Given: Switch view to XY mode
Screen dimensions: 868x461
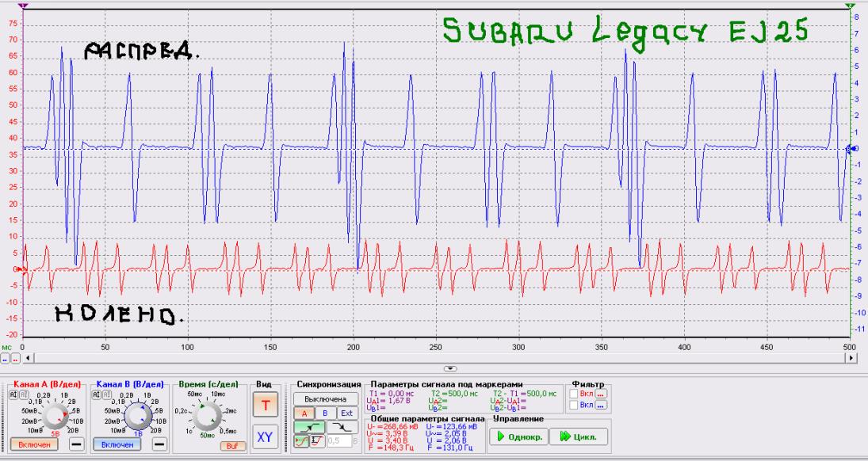Looking at the screenshot, I should 266,435.
